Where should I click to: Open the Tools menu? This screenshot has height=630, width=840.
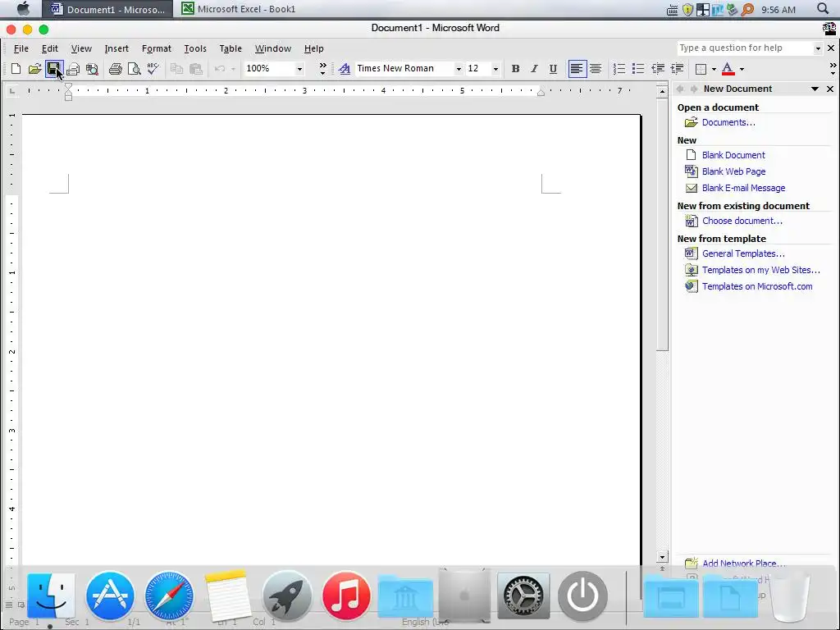coord(195,48)
